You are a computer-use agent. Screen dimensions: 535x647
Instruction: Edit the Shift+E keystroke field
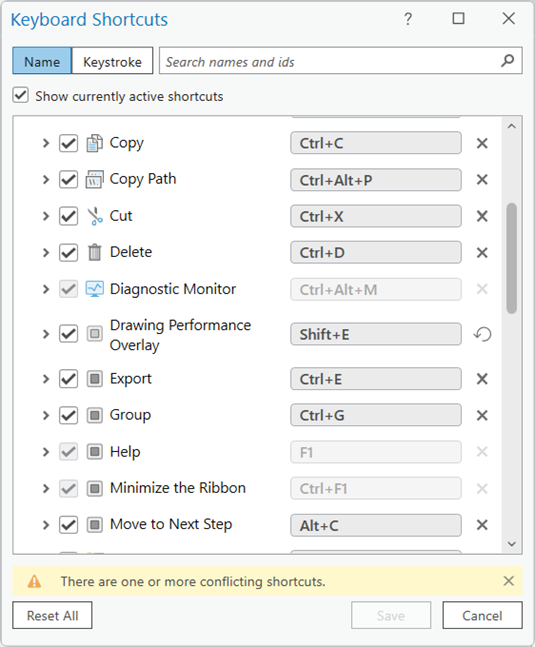[376, 334]
